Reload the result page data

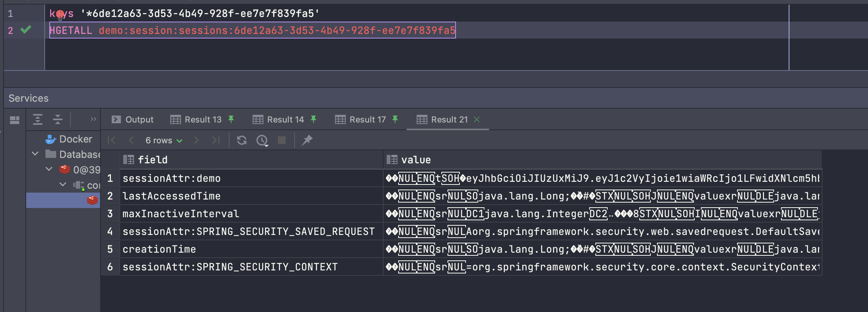click(242, 140)
